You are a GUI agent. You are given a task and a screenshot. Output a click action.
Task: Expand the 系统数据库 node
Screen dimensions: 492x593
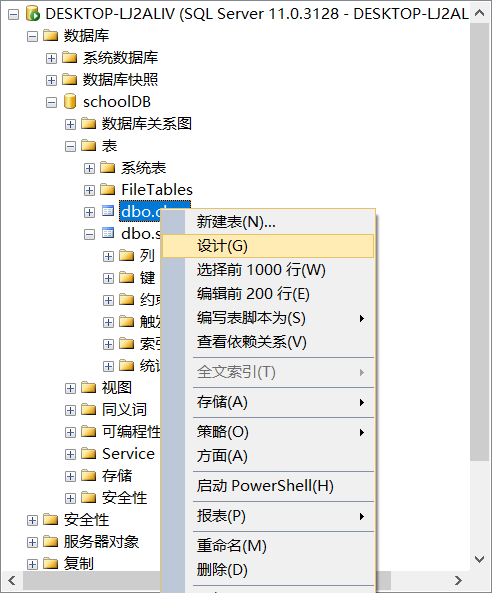point(51,59)
